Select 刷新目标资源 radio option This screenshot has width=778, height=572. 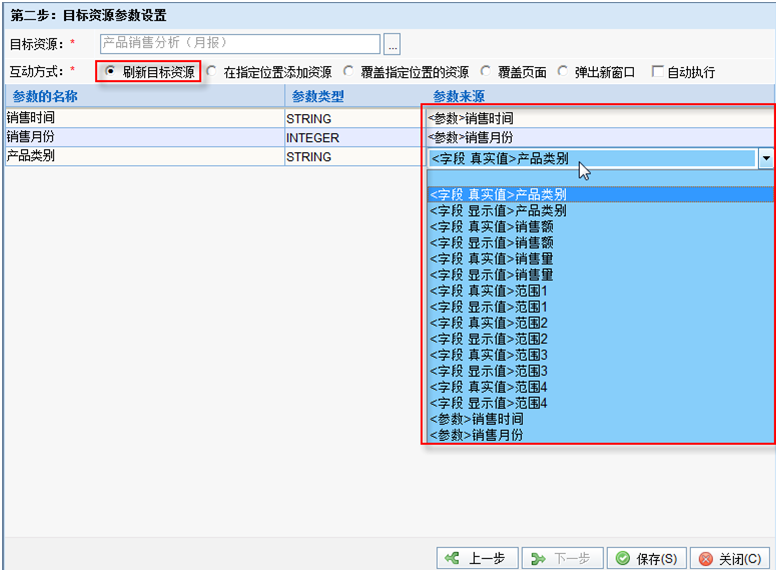tap(110, 71)
